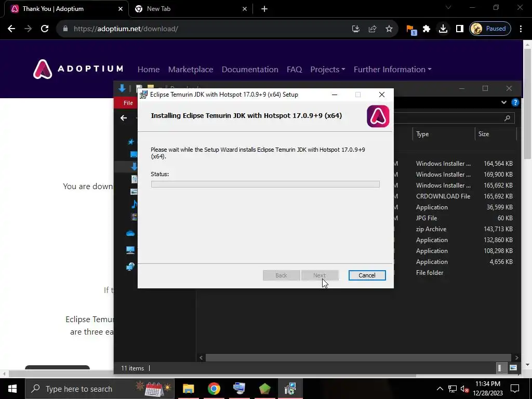The image size is (532, 399).
Task: Toggle the Chrome side panel icon
Action: pyautogui.click(x=459, y=29)
